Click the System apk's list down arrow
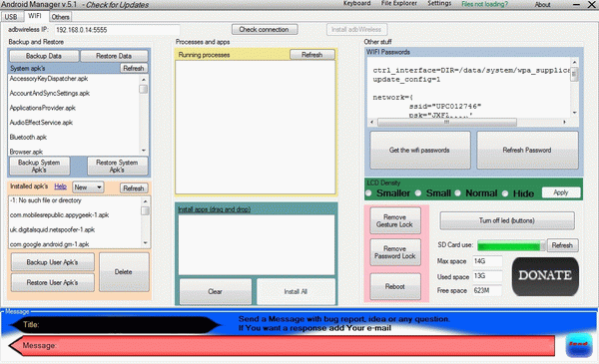 tap(143, 151)
